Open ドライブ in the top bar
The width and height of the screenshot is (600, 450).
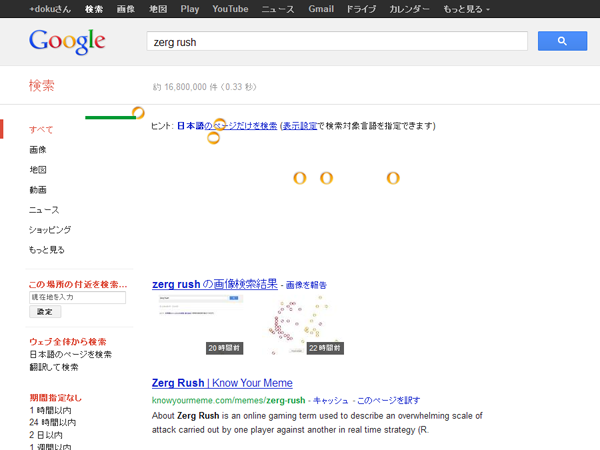(x=361, y=9)
